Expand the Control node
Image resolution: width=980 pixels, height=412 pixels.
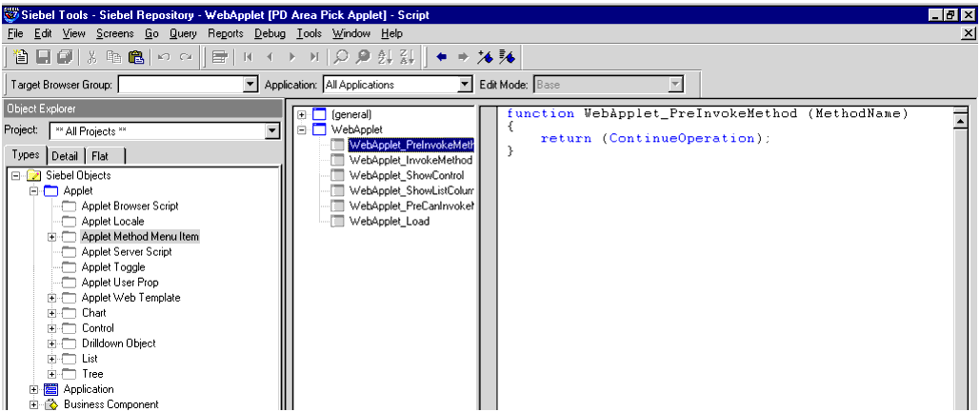click(51, 328)
